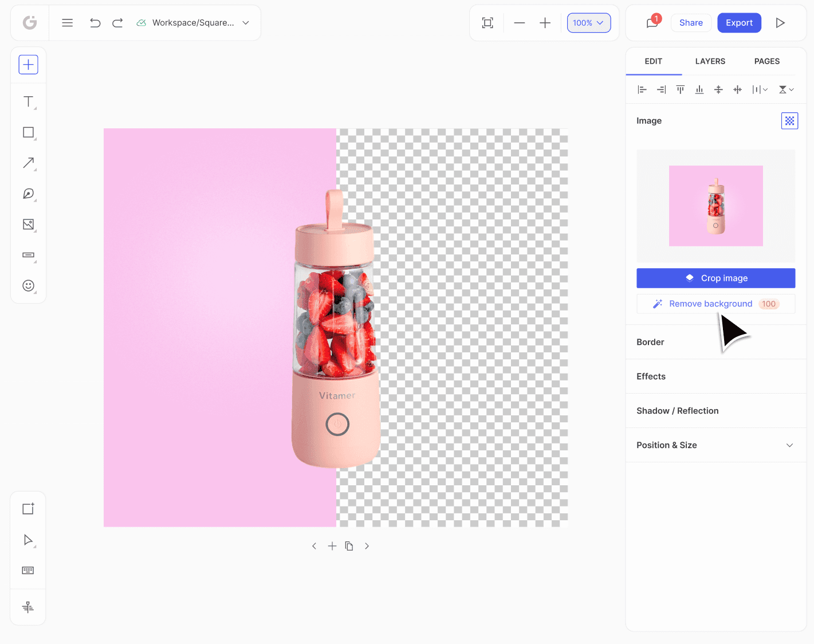Toggle the transparent background pattern icon
Image resolution: width=814 pixels, height=644 pixels.
coord(789,121)
